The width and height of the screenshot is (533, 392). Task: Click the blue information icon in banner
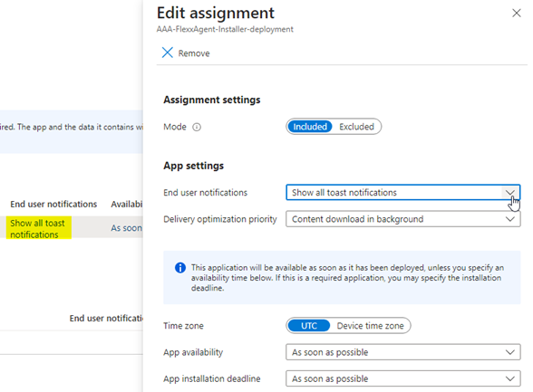(x=180, y=267)
